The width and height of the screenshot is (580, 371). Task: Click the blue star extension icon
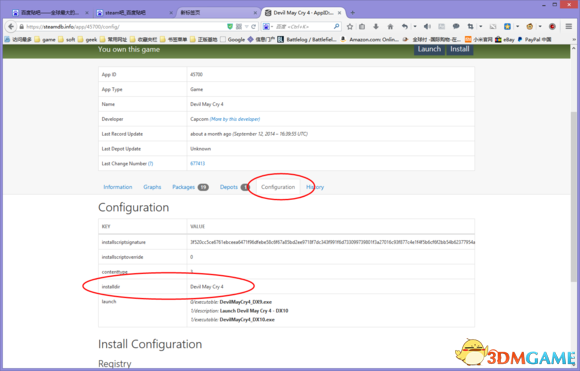pyautogui.click(x=508, y=27)
